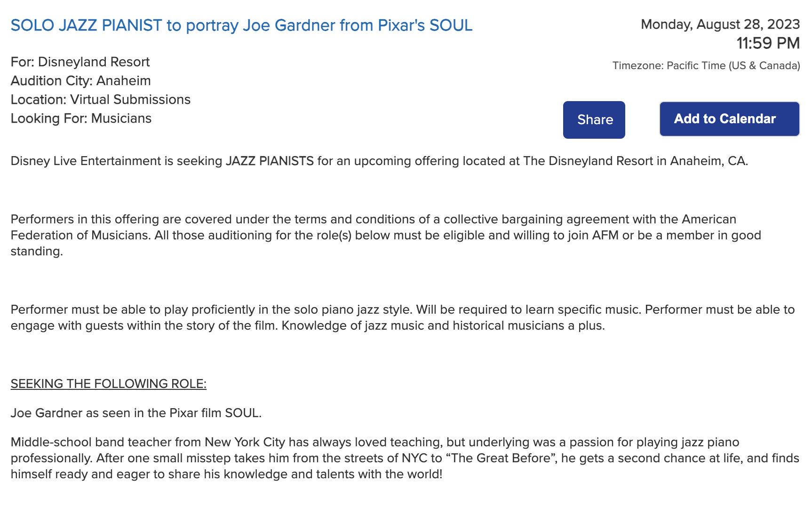The height and width of the screenshot is (506, 812).
Task: Click the Joe Gardner Pixar film SOUL line
Action: pyautogui.click(x=136, y=413)
